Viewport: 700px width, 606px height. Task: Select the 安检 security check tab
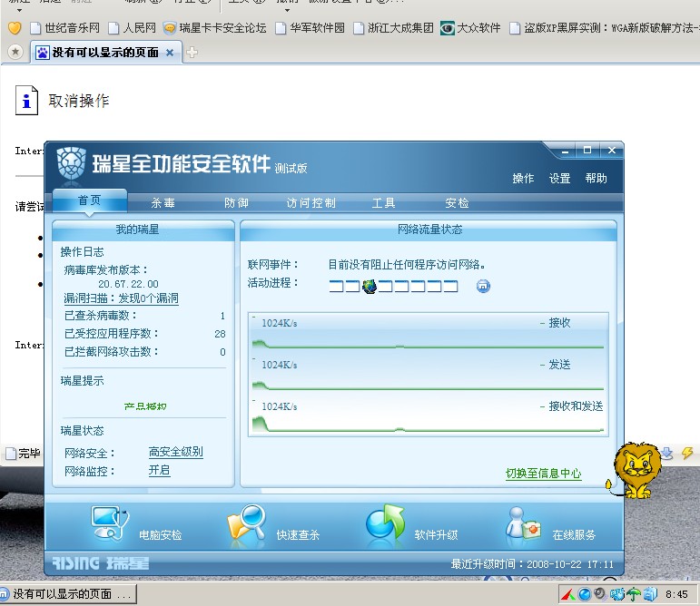point(457,203)
